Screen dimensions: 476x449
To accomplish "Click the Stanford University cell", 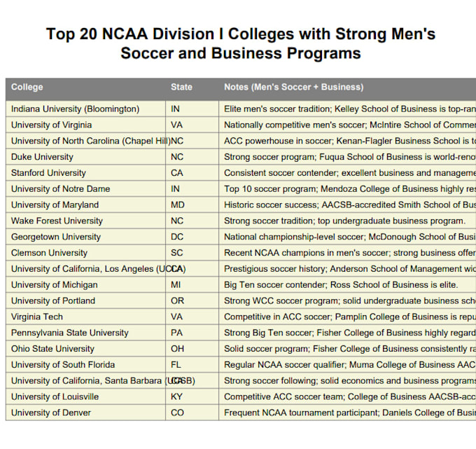I will [48, 173].
